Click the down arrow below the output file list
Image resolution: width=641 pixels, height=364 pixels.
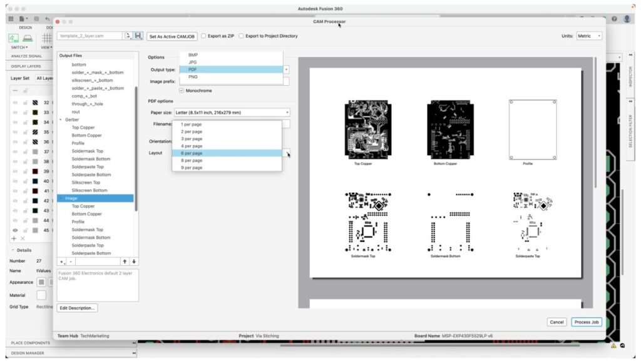pyautogui.click(x=134, y=261)
